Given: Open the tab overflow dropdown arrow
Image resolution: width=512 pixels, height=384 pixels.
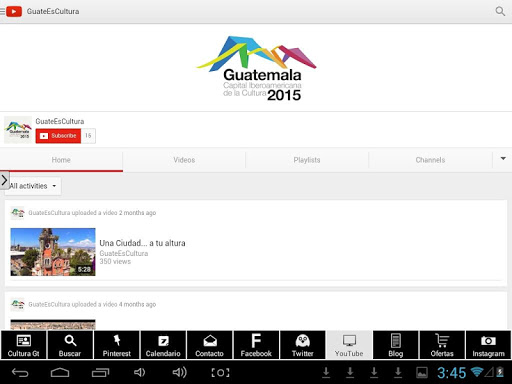Looking at the screenshot, I should [x=503, y=159].
